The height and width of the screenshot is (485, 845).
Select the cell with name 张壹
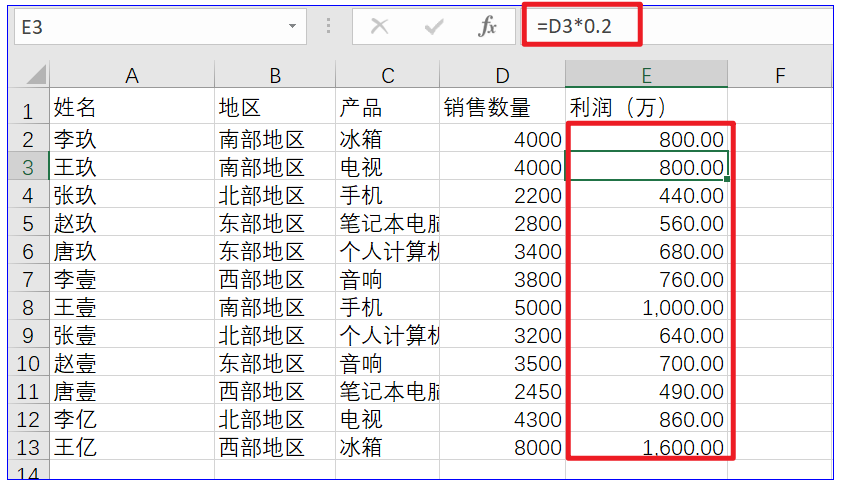tap(132, 335)
